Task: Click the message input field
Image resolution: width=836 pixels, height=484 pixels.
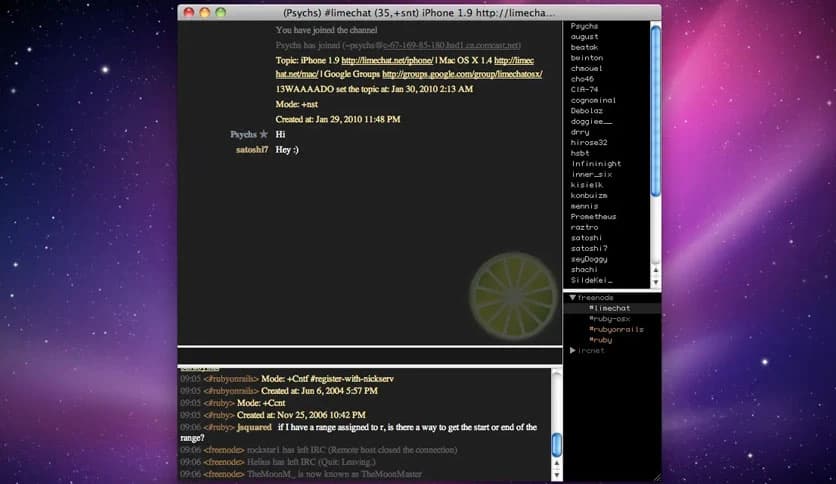Action: pos(370,356)
